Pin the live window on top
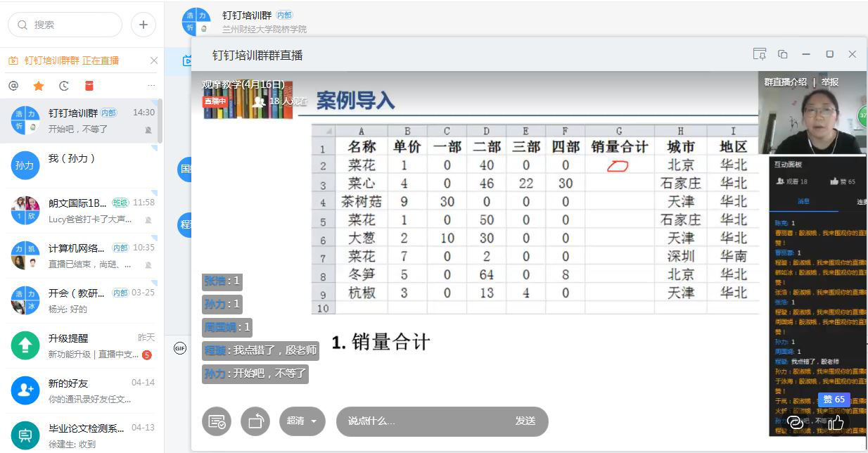 point(759,54)
